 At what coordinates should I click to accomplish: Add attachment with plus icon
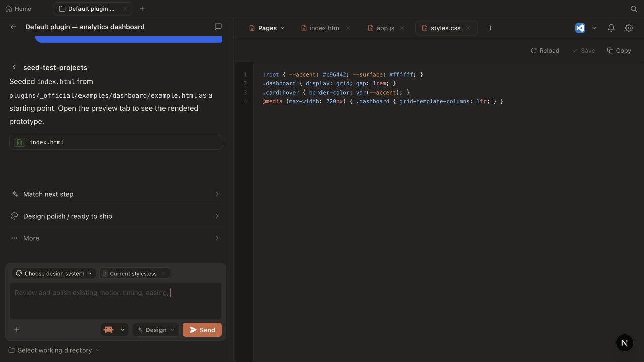pos(17,330)
